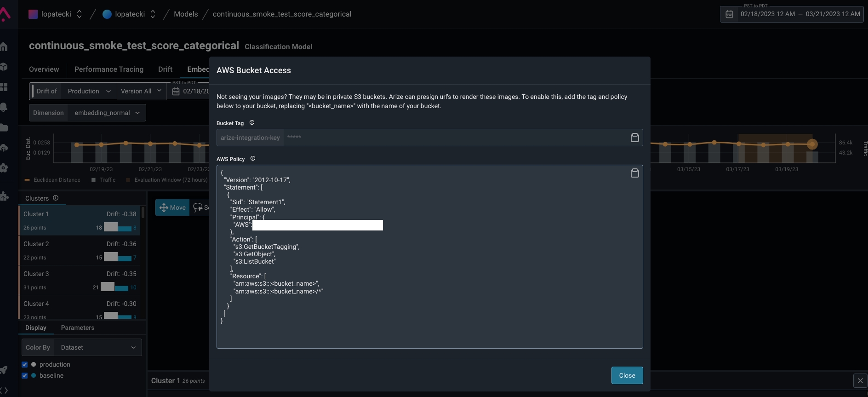Uncheck the baseline dataset checkbox
This screenshot has height=397, width=868.
click(x=25, y=376)
